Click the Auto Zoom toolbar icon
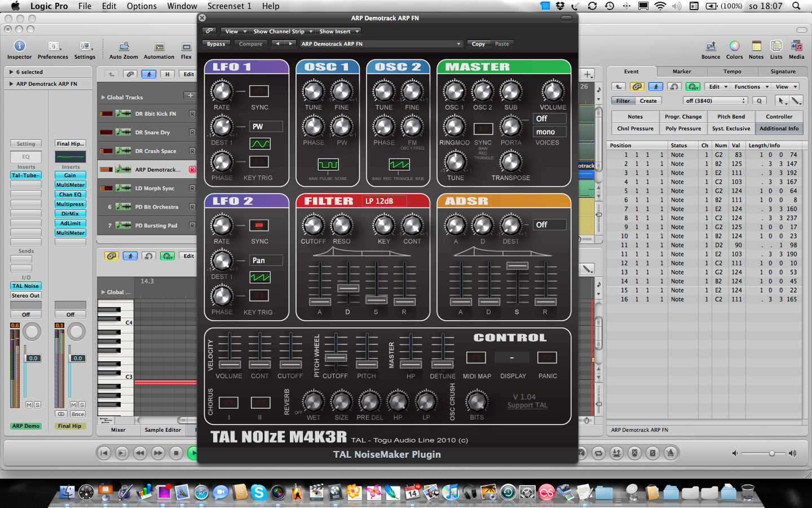 pyautogui.click(x=123, y=47)
